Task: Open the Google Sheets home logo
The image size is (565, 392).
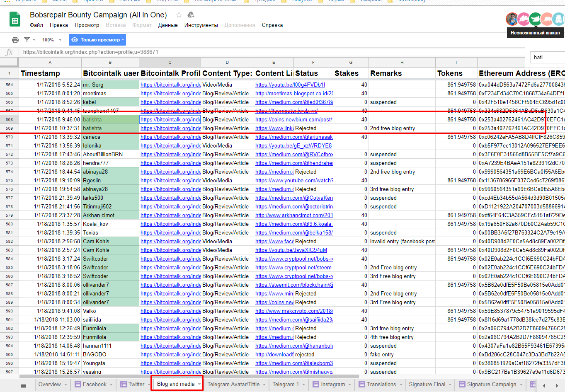Action: pos(15,19)
